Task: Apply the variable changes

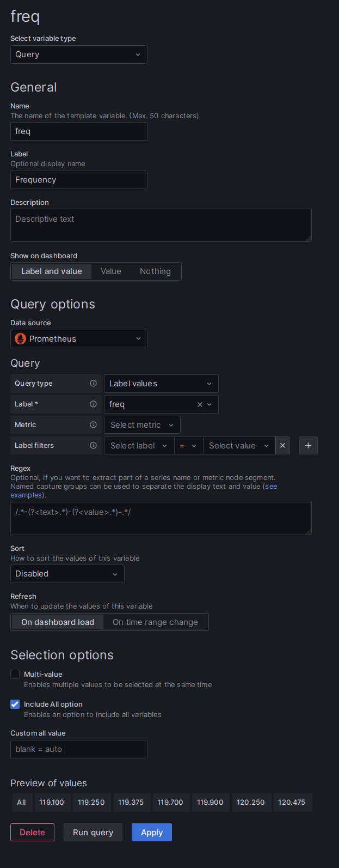Action: pos(151,832)
